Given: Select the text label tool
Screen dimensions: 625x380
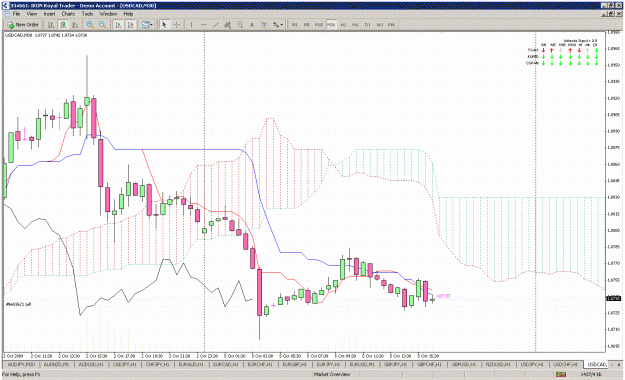Looking at the screenshot, I should (x=264, y=25).
